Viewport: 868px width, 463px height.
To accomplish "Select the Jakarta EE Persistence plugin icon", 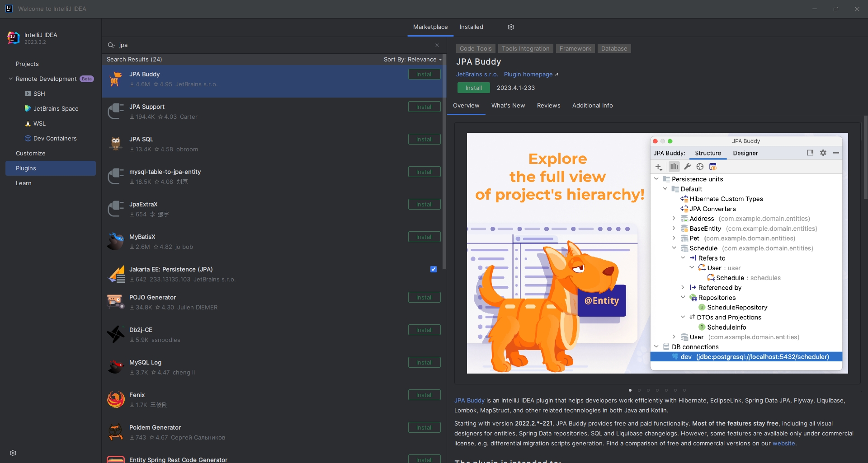I will click(116, 274).
